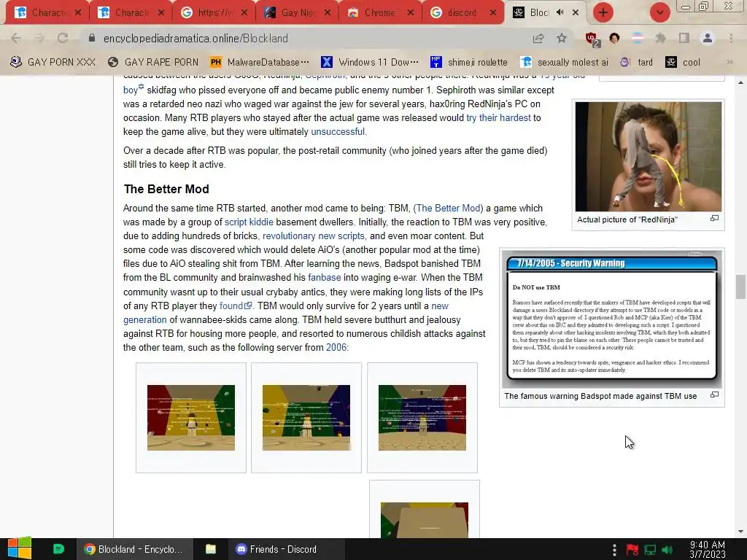The height and width of the screenshot is (560, 747).
Task: Open the yellow-green-blue gallery screenshot
Action: (306, 418)
